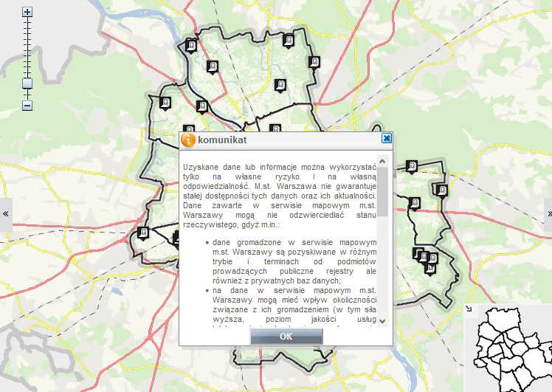This screenshot has height=392, width=552.
Task: Select the cemetery marker nearest the zoom slider
Action: tap(165, 103)
